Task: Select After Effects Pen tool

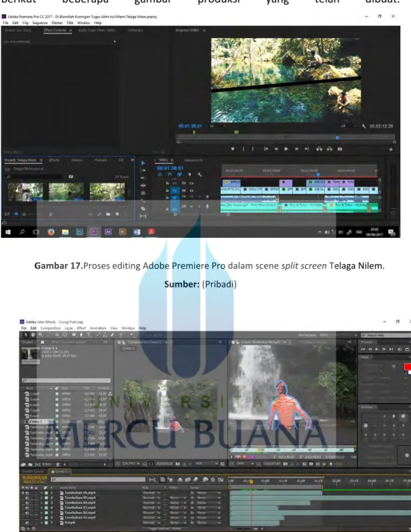Action: pyautogui.click(x=81, y=335)
